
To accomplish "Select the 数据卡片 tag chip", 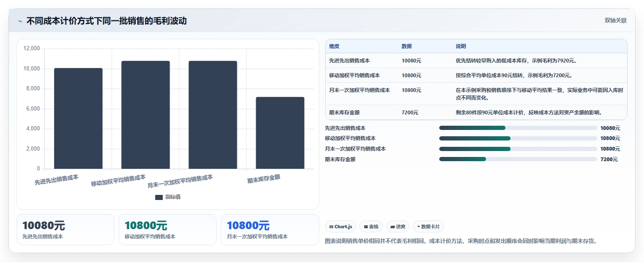I will [429, 227].
